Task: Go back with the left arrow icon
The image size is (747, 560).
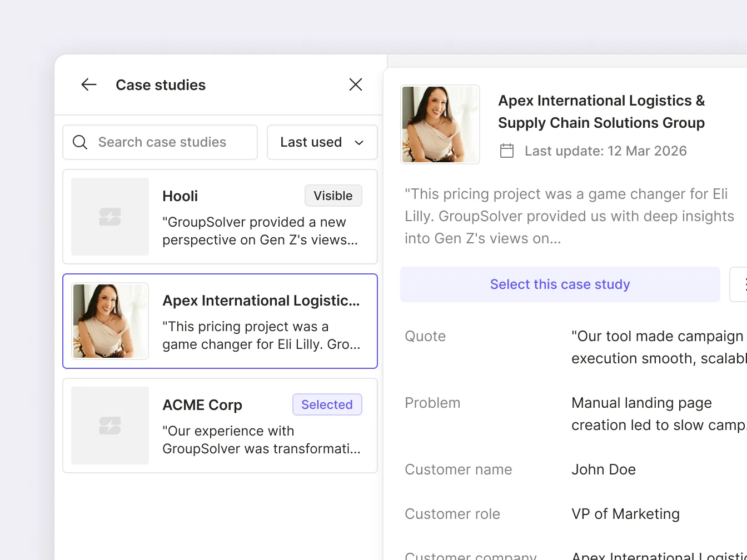Action: 89,84
